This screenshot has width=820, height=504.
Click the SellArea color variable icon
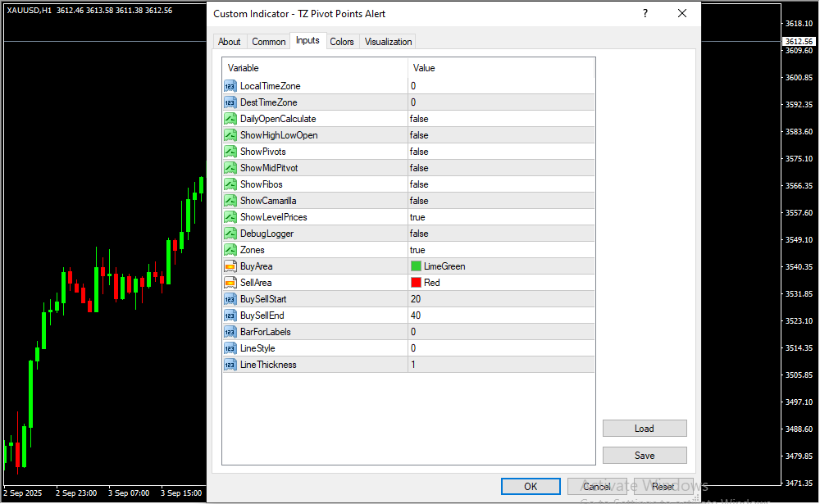click(x=230, y=283)
